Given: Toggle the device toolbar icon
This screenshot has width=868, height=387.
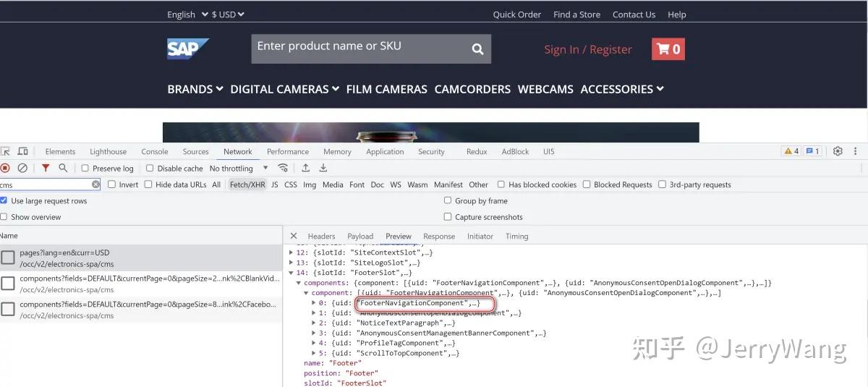Looking at the screenshot, I should (22, 151).
